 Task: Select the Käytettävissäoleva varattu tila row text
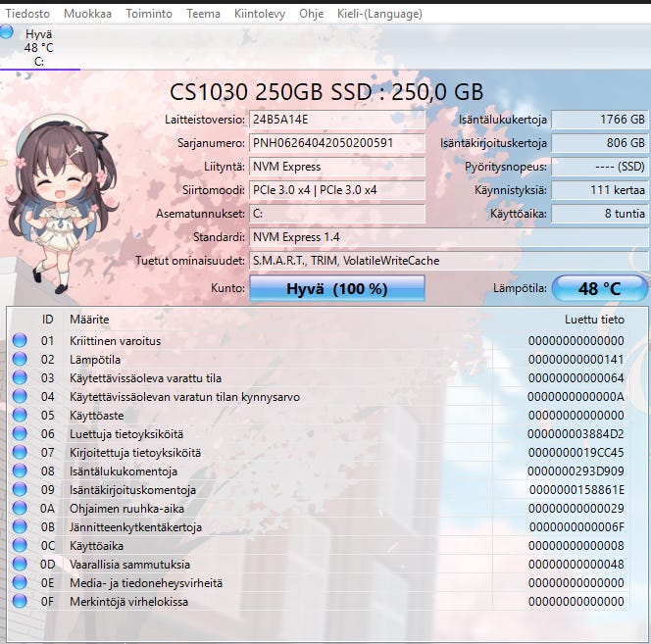tap(145, 378)
